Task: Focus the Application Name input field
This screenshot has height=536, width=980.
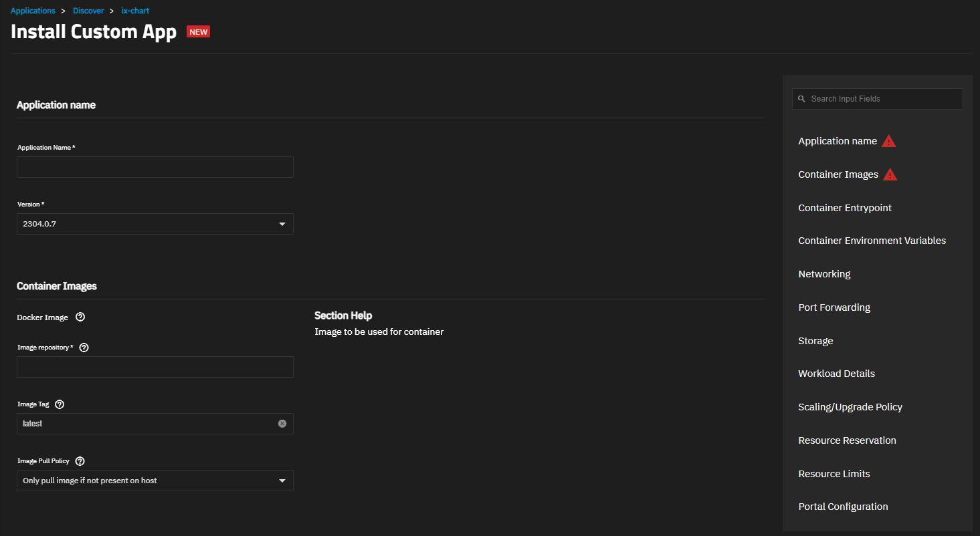Action: click(x=155, y=167)
